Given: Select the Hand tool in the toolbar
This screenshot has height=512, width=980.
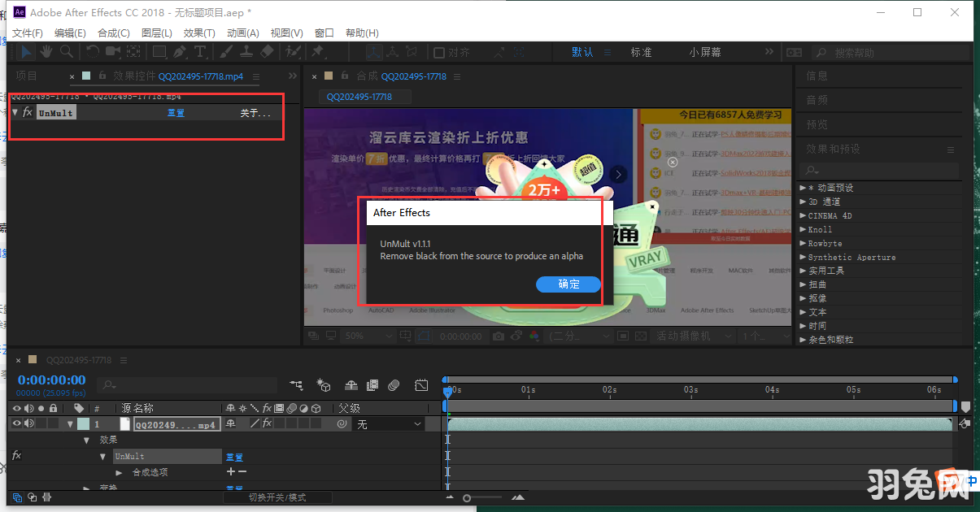Looking at the screenshot, I should (x=45, y=52).
